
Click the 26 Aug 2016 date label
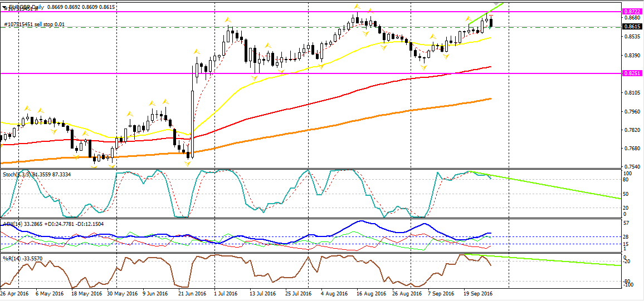(x=407, y=294)
